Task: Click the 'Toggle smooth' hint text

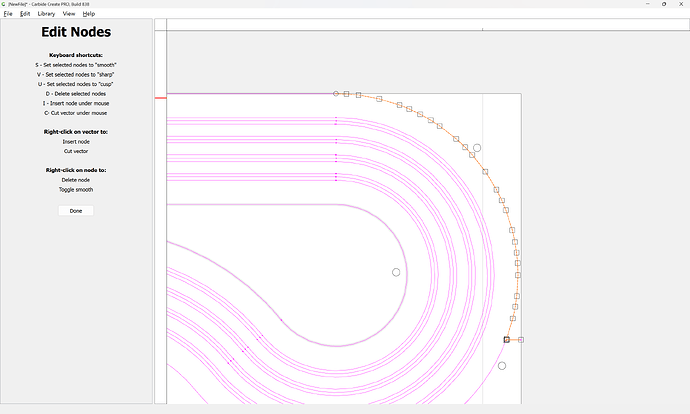Action: [76, 189]
